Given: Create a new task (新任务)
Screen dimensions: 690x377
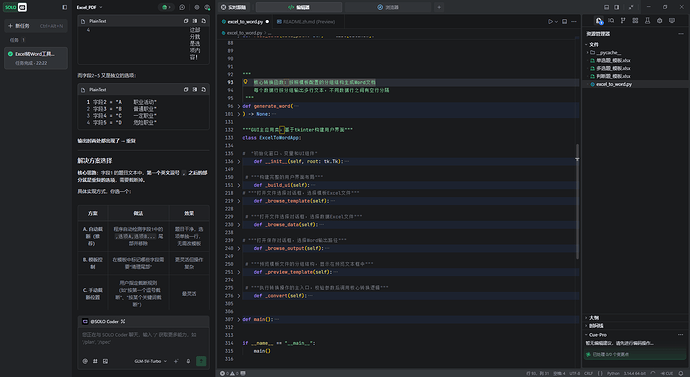Looking at the screenshot, I should (x=36, y=26).
